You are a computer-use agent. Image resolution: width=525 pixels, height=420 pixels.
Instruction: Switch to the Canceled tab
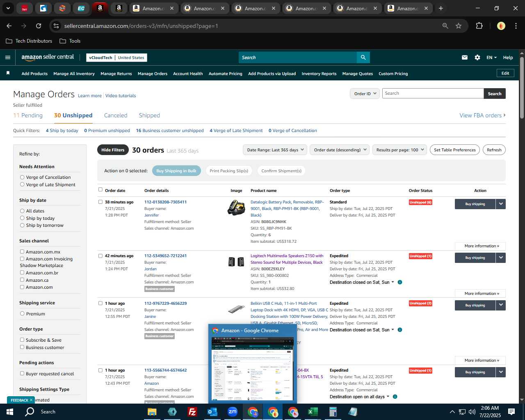click(x=116, y=115)
